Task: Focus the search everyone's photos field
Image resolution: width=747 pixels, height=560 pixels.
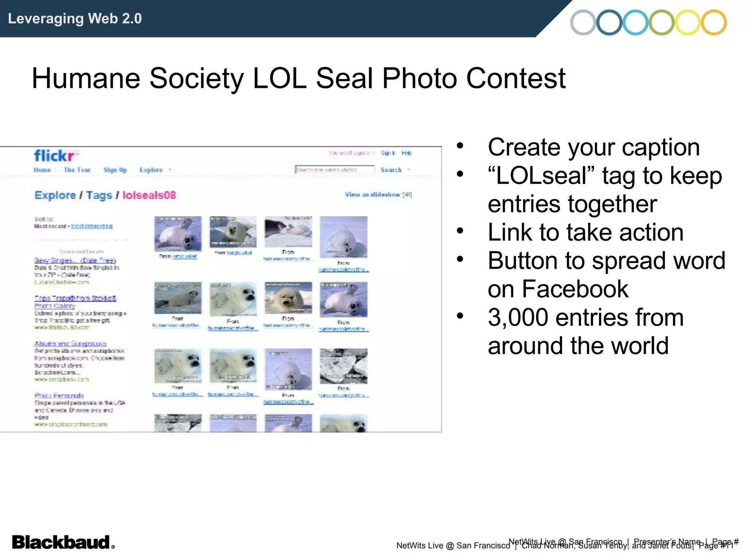Action: point(335,170)
